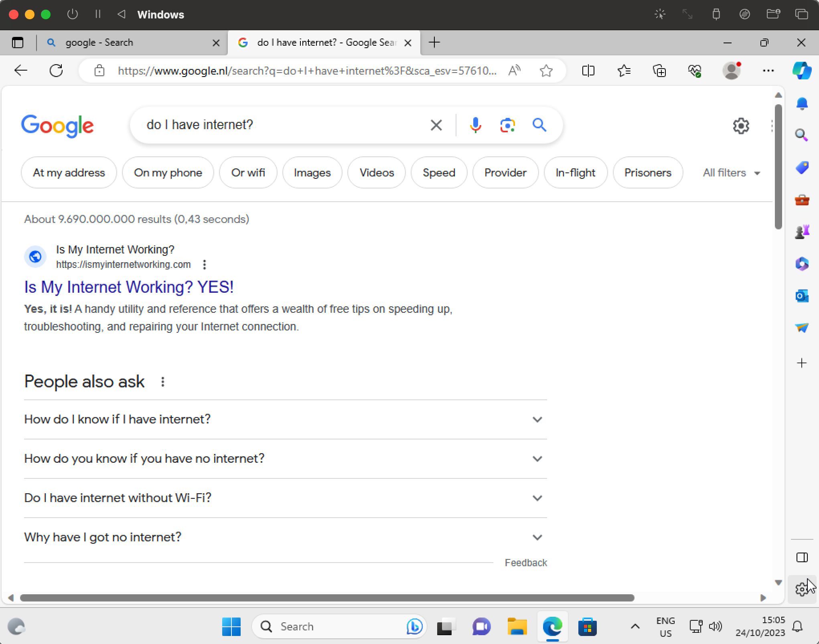The width and height of the screenshot is (819, 644).
Task: Open "Is My Internet Working? YES!" result
Action: (129, 287)
